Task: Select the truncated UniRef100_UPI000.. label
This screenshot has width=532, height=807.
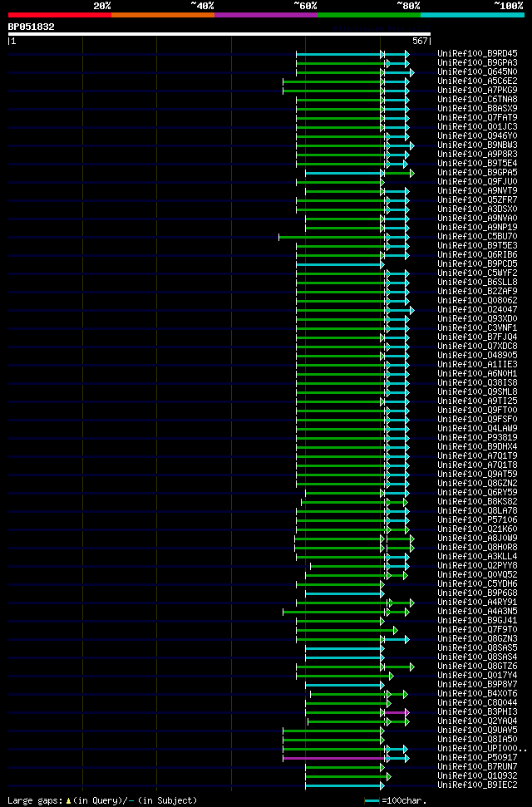Action: click(481, 748)
